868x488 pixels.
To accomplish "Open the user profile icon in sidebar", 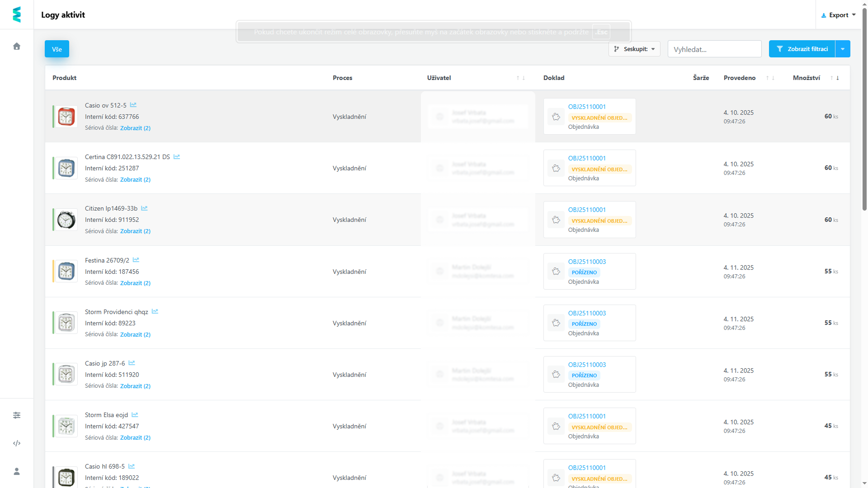I will 17,471.
